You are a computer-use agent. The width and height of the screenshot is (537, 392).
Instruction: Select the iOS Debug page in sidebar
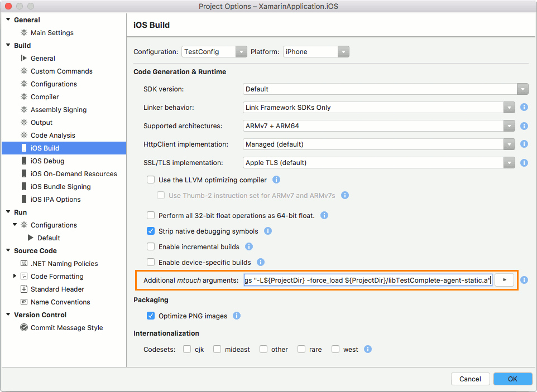point(54,161)
